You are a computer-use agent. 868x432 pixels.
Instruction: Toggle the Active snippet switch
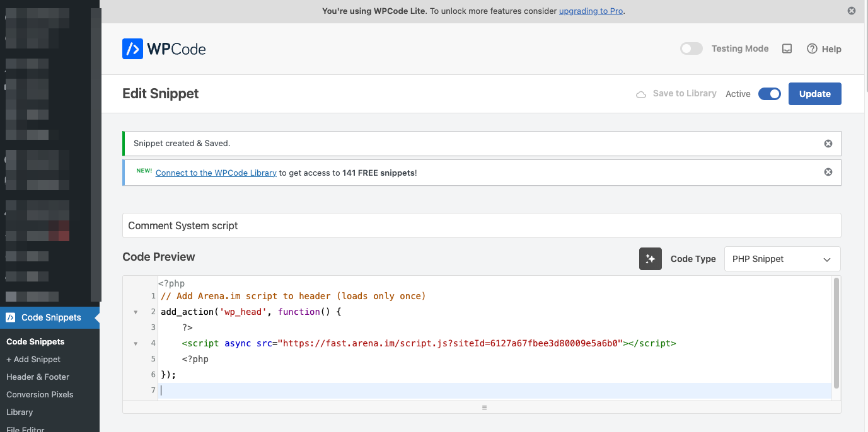point(770,94)
